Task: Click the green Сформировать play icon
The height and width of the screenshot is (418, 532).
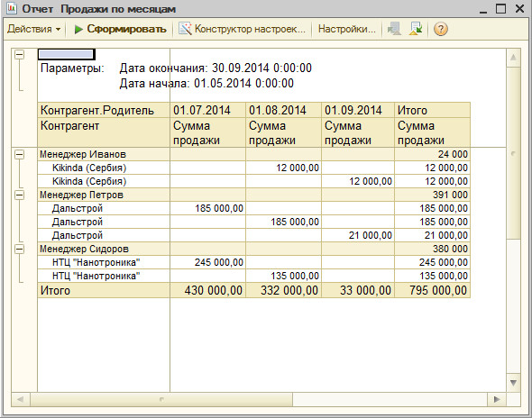Action: tap(78, 29)
